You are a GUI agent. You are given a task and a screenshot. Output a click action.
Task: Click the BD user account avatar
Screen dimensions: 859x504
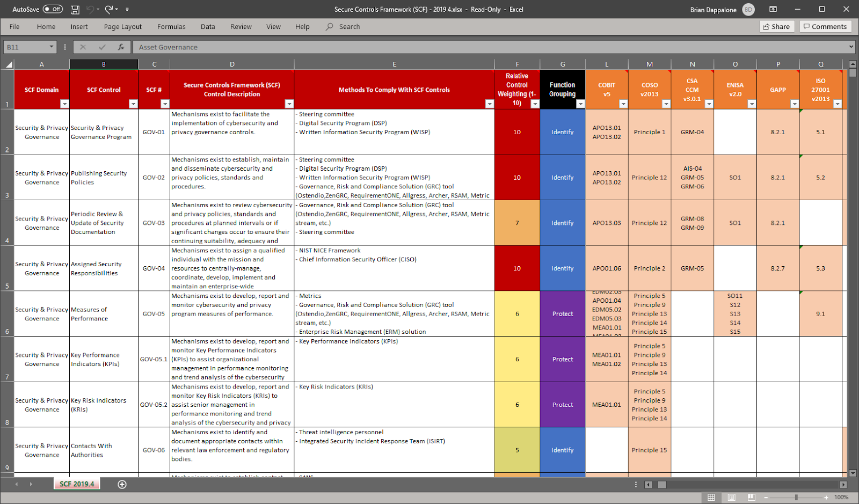[748, 9]
